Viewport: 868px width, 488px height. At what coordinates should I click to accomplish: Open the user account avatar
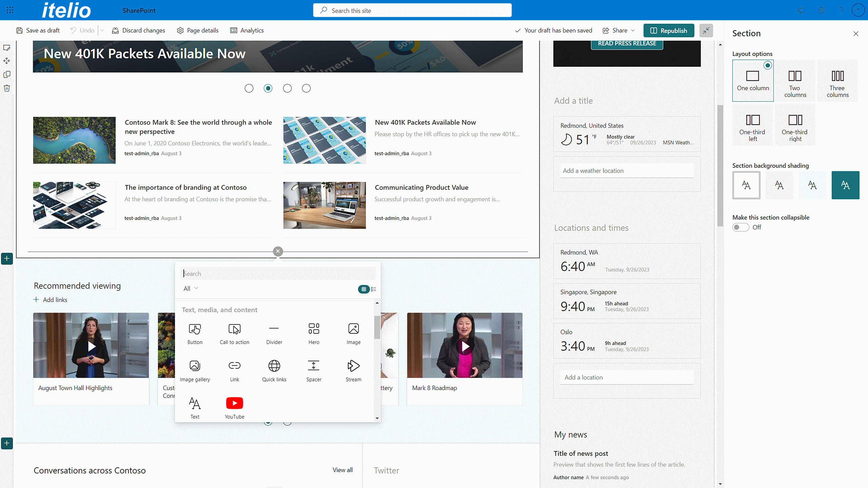(858, 10)
